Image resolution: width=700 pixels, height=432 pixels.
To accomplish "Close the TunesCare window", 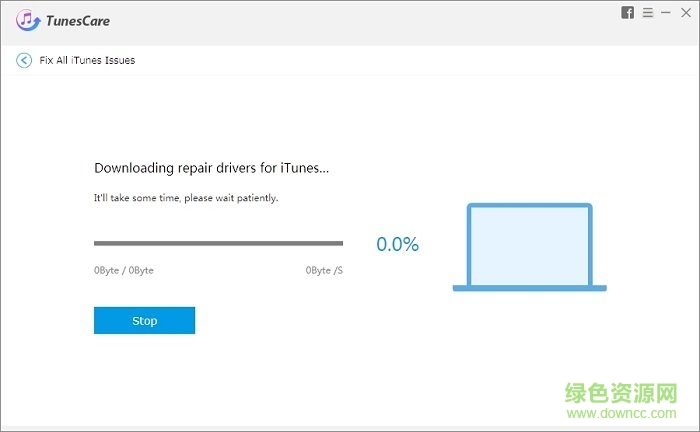I will (684, 13).
